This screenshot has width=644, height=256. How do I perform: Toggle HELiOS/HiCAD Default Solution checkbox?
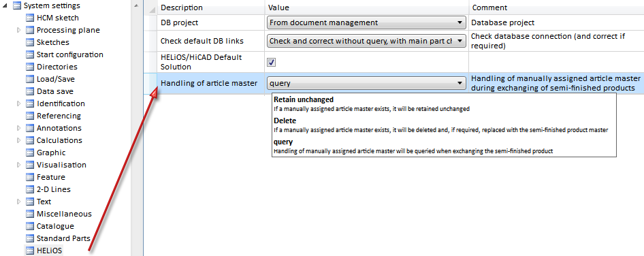click(271, 63)
